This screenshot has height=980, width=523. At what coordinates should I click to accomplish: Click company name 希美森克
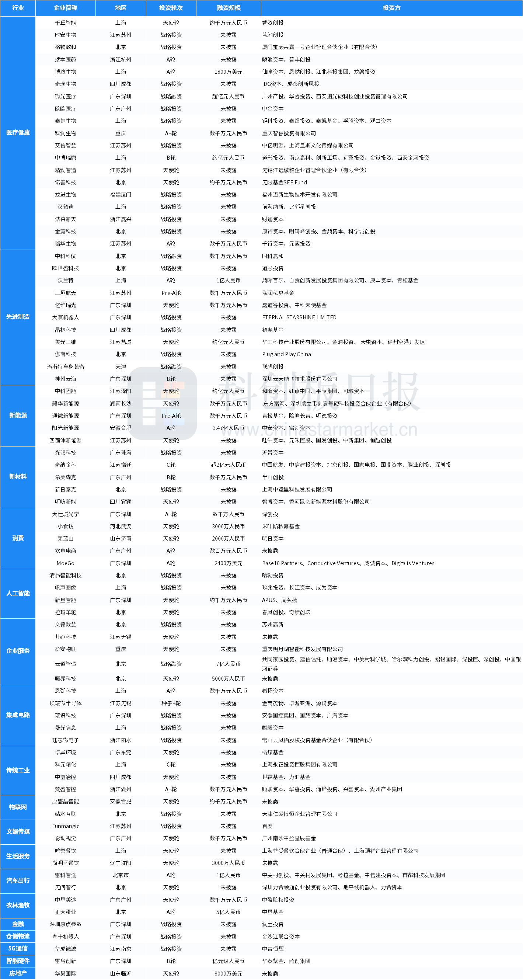coord(66,477)
